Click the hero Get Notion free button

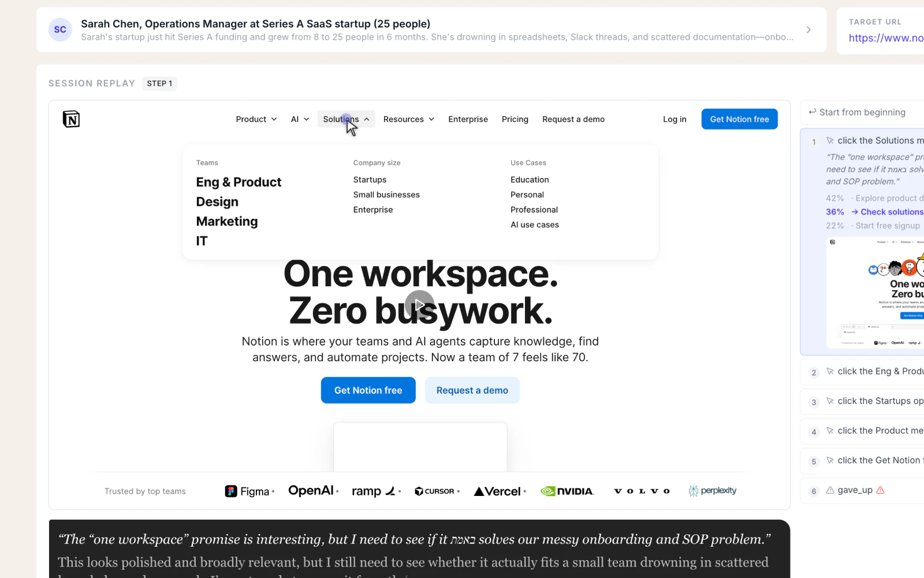point(368,390)
